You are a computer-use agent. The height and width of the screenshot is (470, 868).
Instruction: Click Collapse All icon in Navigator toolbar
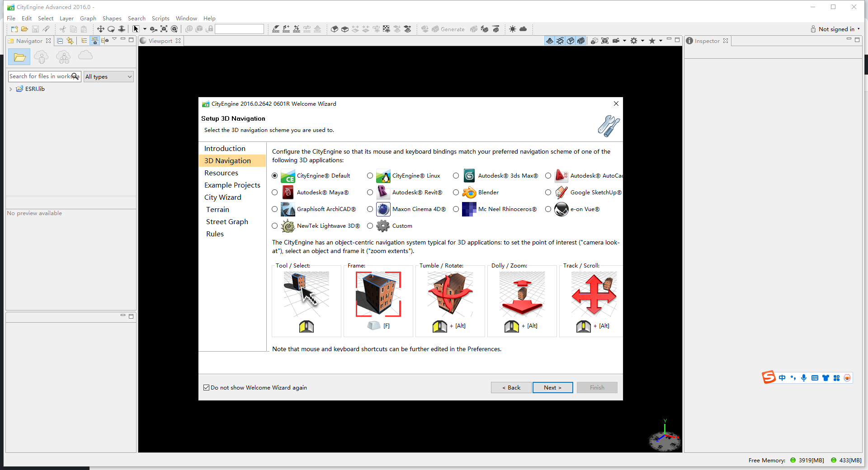[x=60, y=41]
